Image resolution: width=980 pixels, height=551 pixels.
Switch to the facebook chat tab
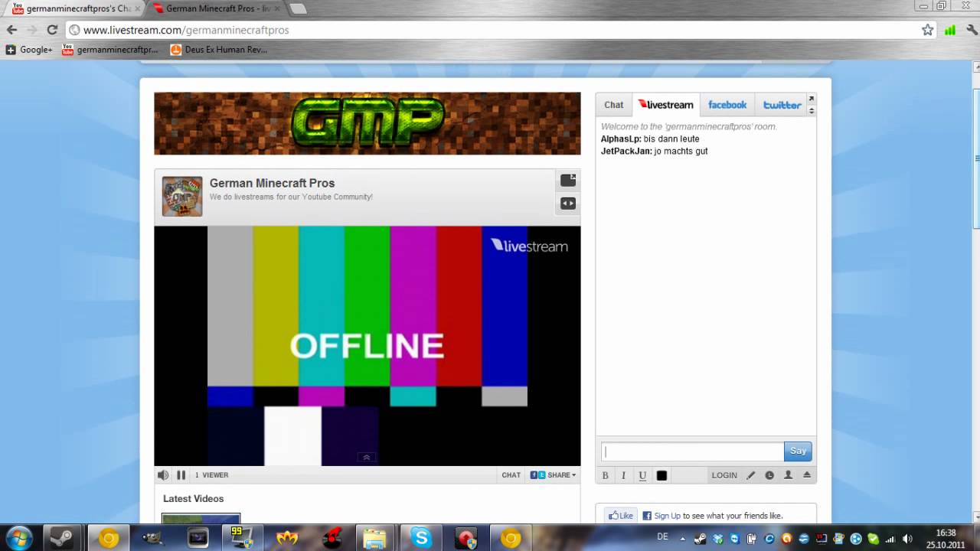[727, 105]
